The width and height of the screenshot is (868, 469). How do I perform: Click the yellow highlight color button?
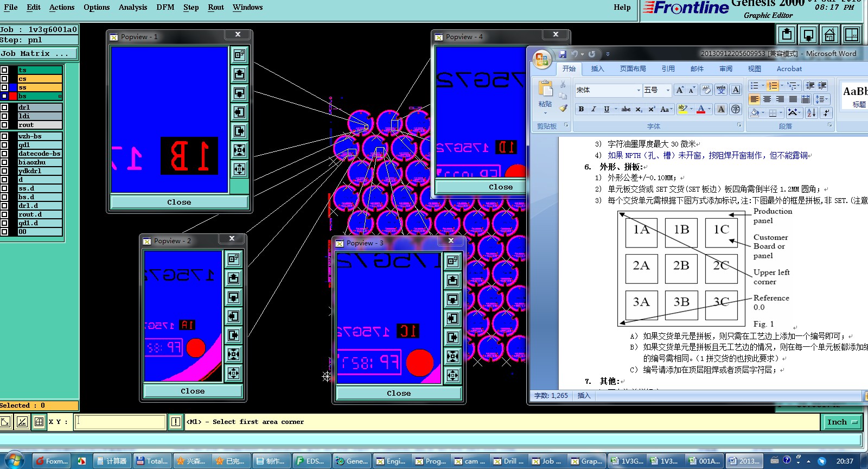682,109
